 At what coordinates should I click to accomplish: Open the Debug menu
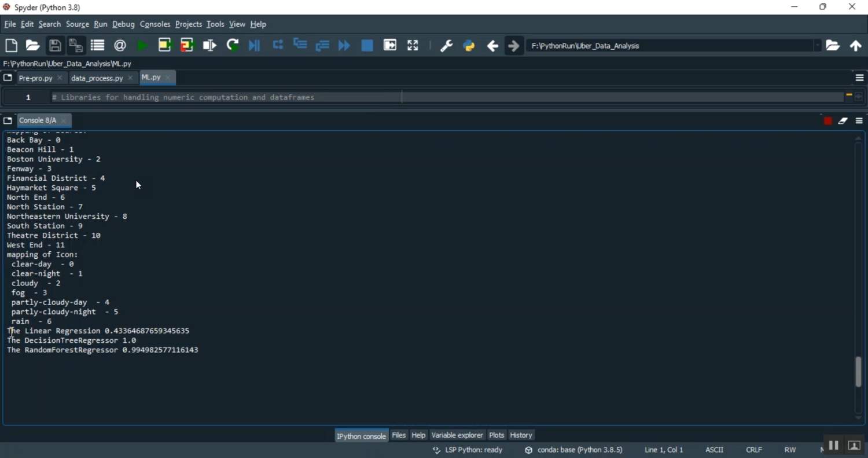click(123, 24)
